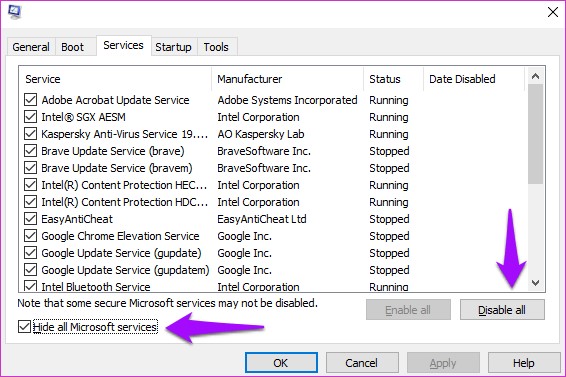The height and width of the screenshot is (377, 566).
Task: Confirm with the OK button
Action: coord(281,363)
